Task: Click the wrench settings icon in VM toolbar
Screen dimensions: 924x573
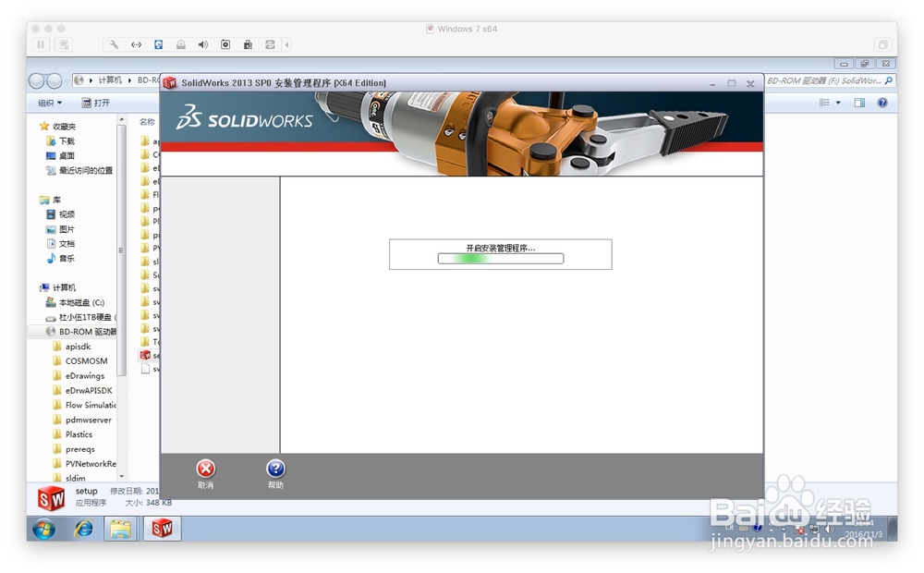Action: tap(115, 43)
